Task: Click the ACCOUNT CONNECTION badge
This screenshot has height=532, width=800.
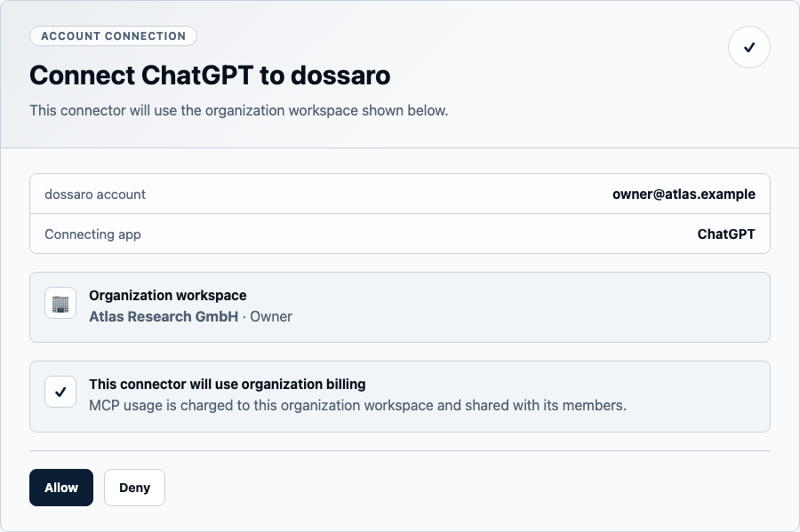Action: [113, 36]
